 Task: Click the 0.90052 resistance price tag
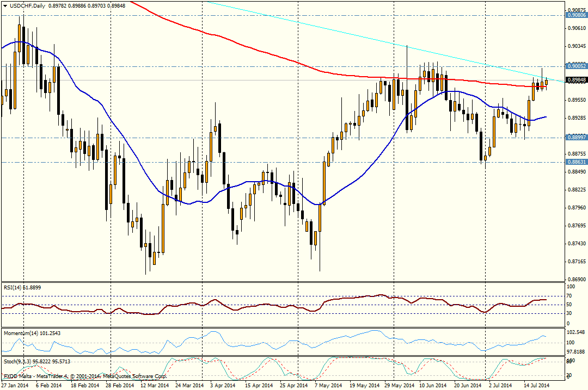coord(576,66)
